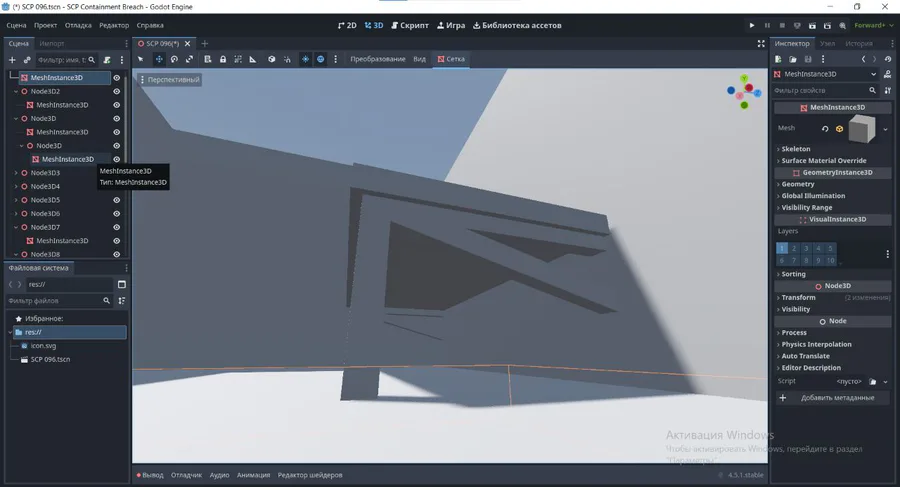Activate the Move mode tool
Screen dimensions: 900x487
point(159,59)
